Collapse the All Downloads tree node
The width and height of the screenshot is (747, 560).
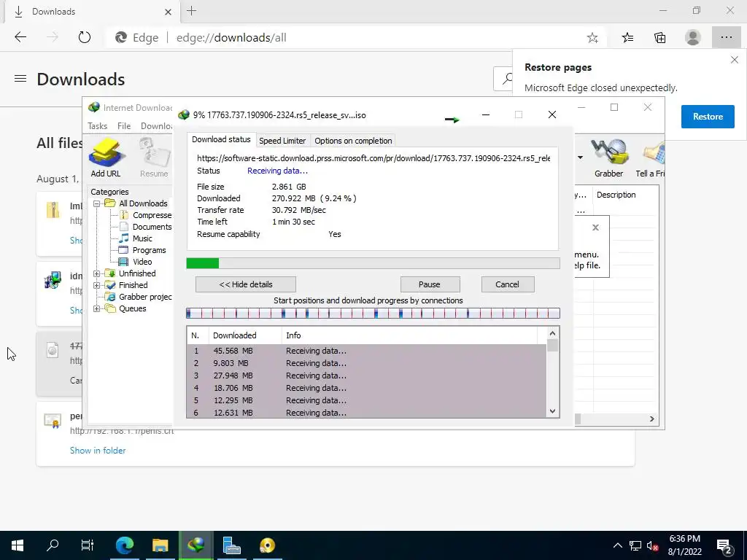coord(97,203)
